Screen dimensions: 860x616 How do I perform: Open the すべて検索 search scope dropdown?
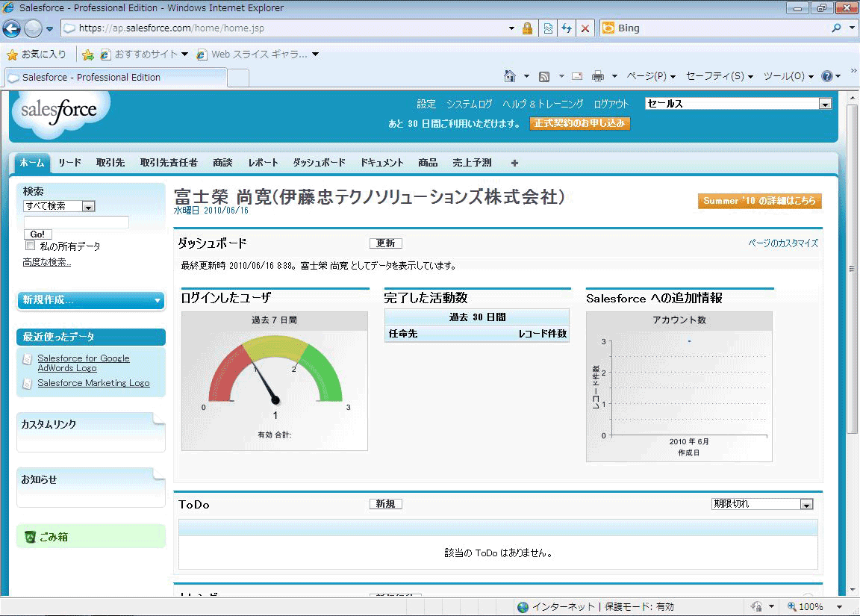pos(59,206)
